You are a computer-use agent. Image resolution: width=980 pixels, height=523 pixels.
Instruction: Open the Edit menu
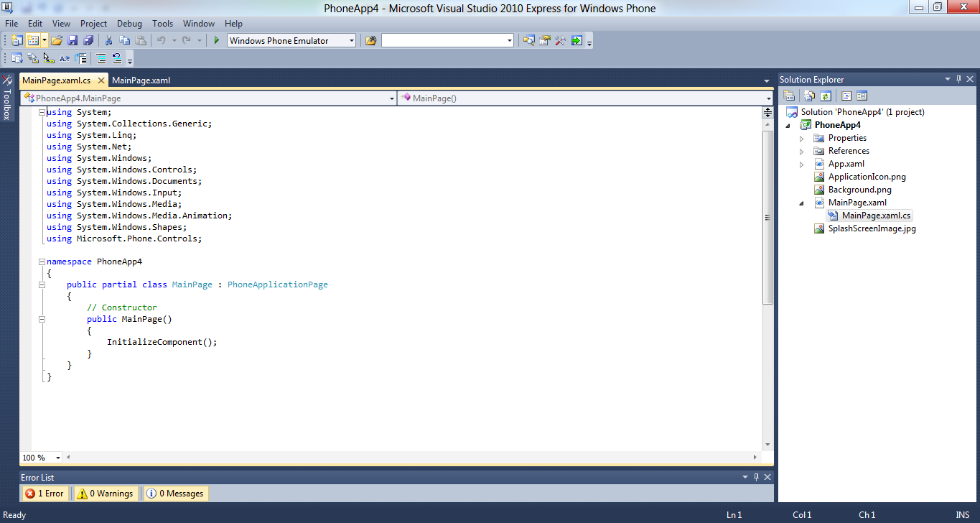coord(35,24)
